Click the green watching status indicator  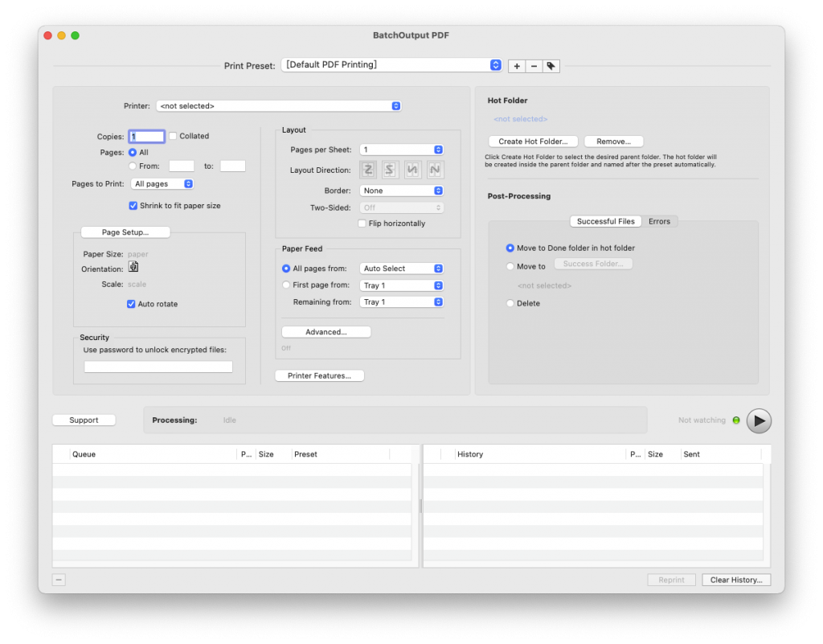point(736,420)
